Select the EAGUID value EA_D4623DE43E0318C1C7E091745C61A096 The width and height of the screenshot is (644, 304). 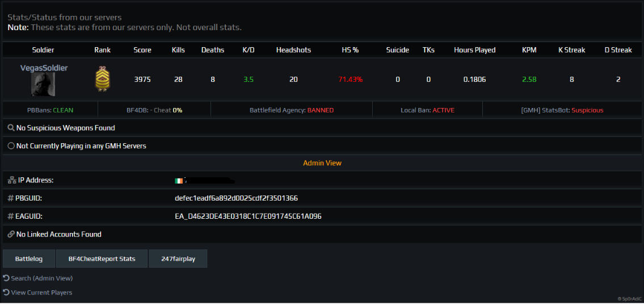(x=248, y=216)
